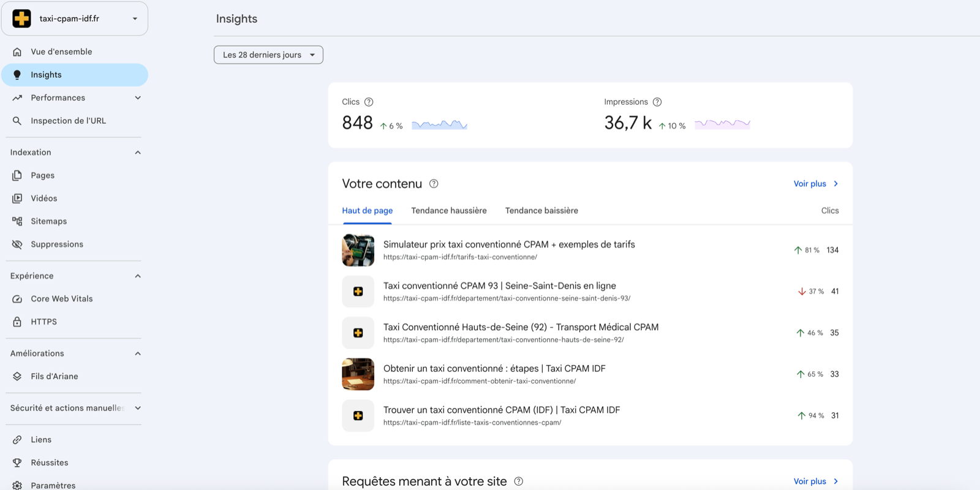Expand Sécurité et actions manuelles section
980x490 pixels.
138,408
